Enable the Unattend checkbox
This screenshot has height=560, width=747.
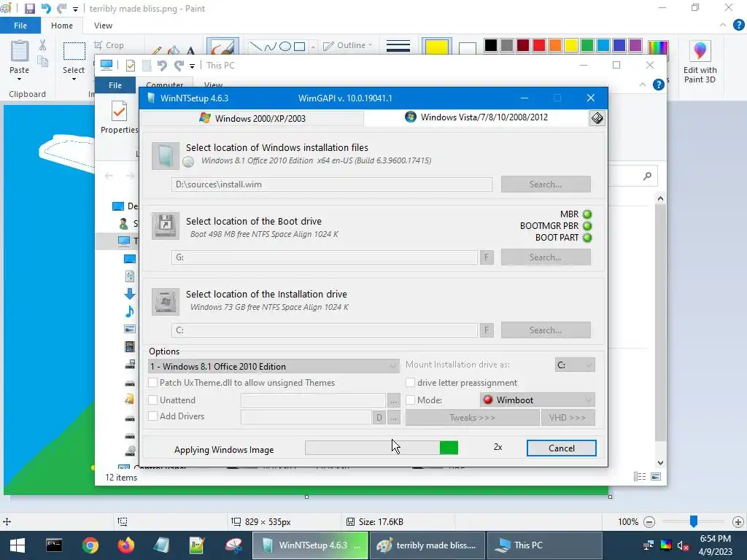tap(153, 400)
